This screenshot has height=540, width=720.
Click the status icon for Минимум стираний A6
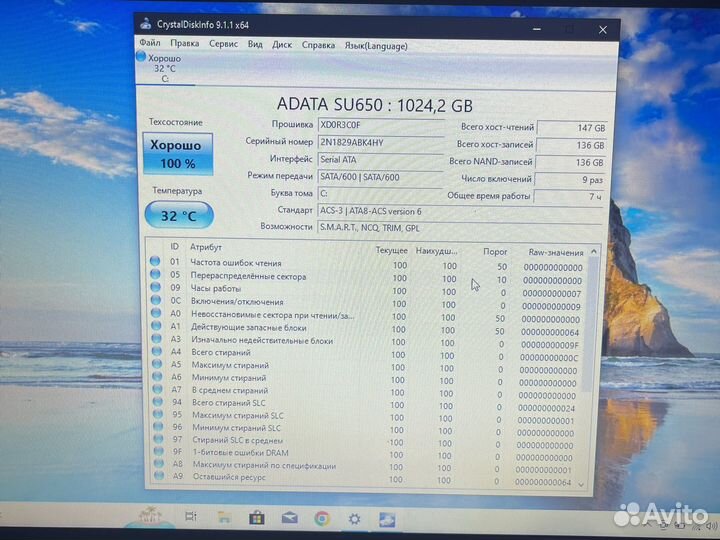(x=158, y=377)
